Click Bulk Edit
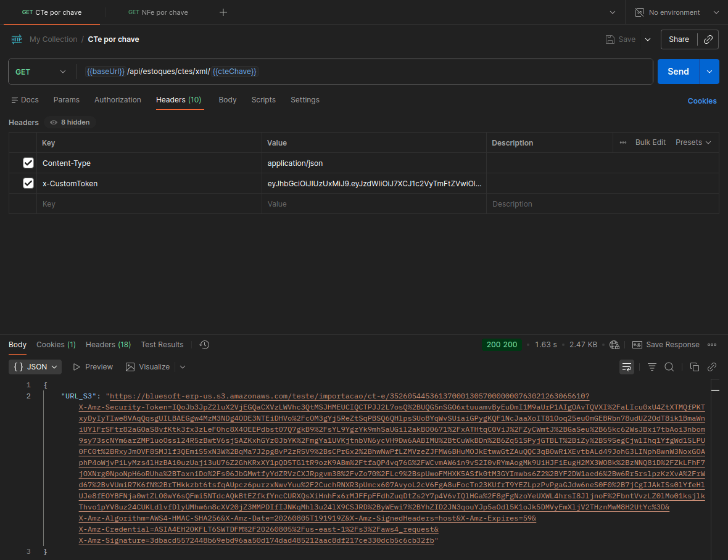 [650, 142]
